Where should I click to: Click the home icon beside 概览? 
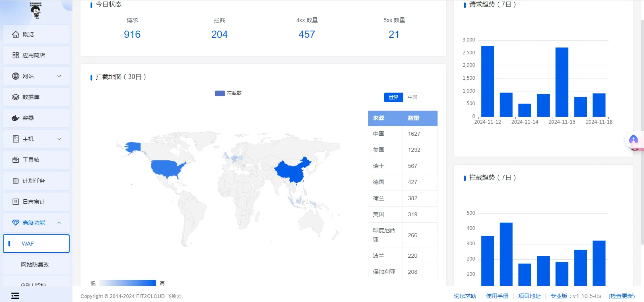coord(16,34)
